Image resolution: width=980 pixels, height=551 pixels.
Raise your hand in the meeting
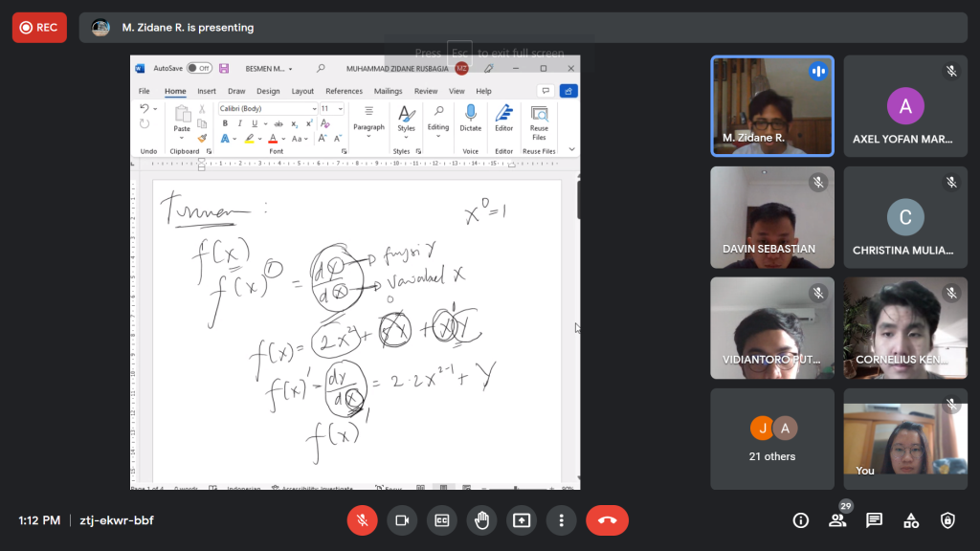click(x=482, y=520)
